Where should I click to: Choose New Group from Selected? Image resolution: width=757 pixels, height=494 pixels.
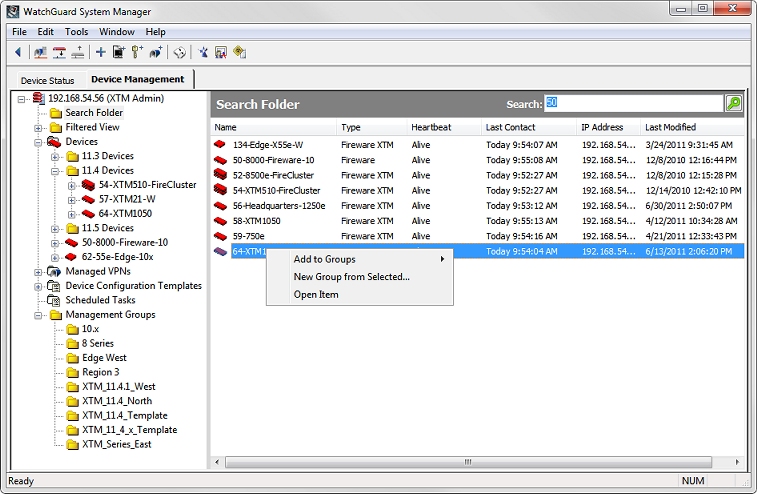click(x=351, y=277)
